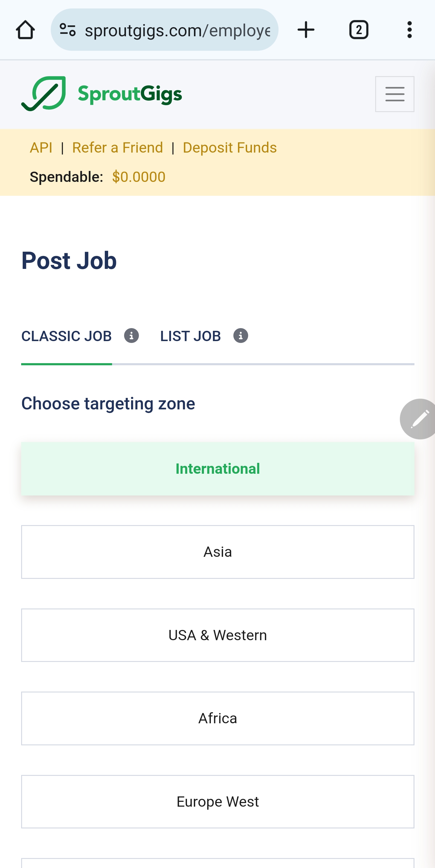Switch to the List Job tab
435x868 pixels.
(190, 336)
